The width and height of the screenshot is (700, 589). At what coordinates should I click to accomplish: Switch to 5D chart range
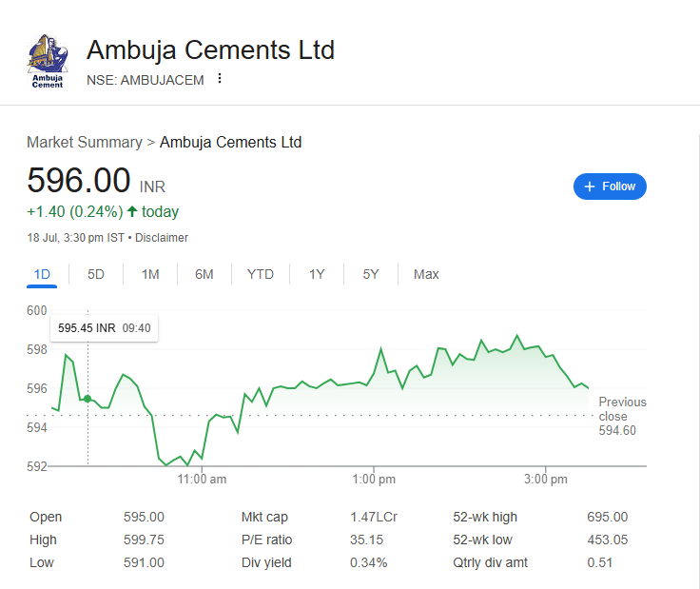[96, 274]
